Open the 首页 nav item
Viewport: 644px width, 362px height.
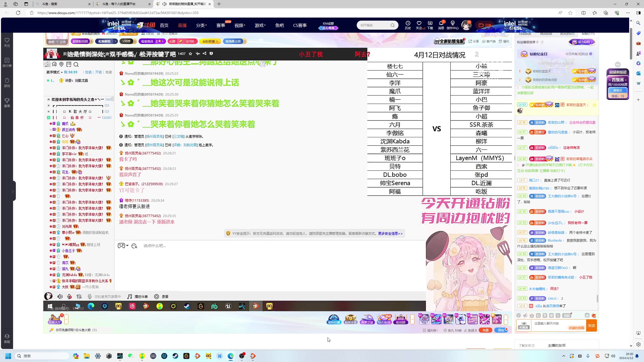[164, 25]
